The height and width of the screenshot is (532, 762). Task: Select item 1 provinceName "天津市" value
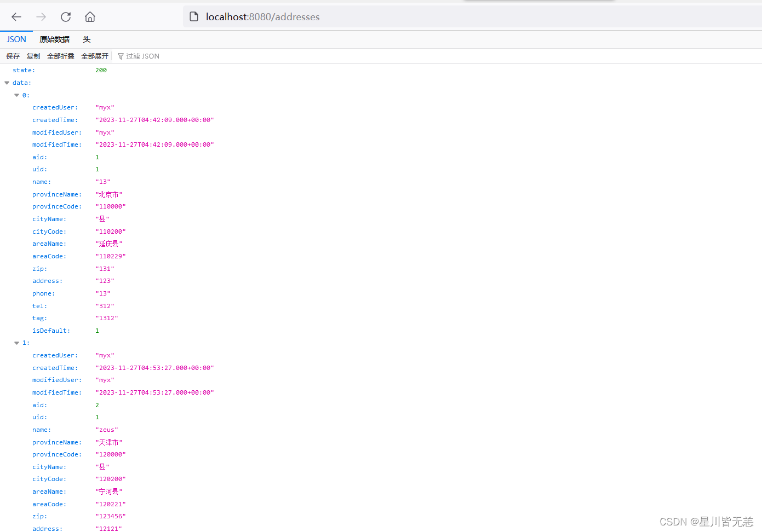tap(109, 442)
